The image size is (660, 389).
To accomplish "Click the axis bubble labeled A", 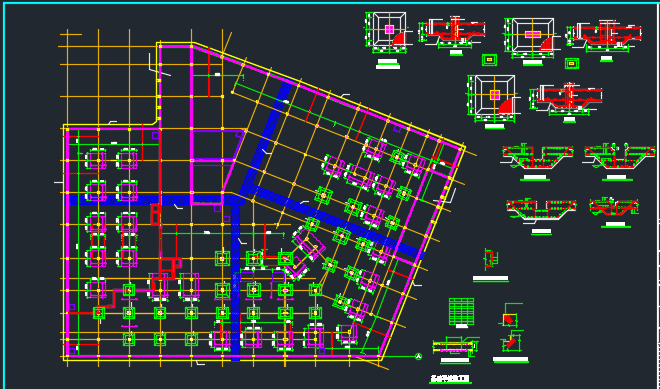I will pos(418,357).
